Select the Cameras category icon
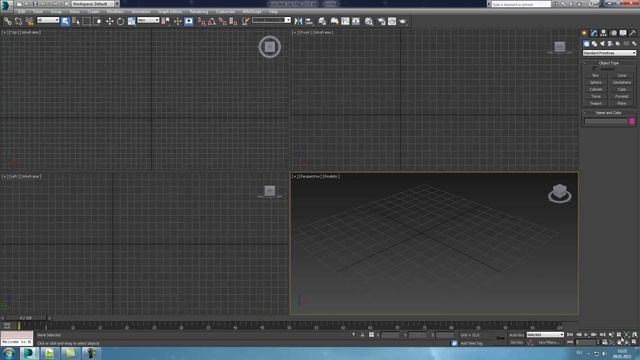 coord(610,44)
